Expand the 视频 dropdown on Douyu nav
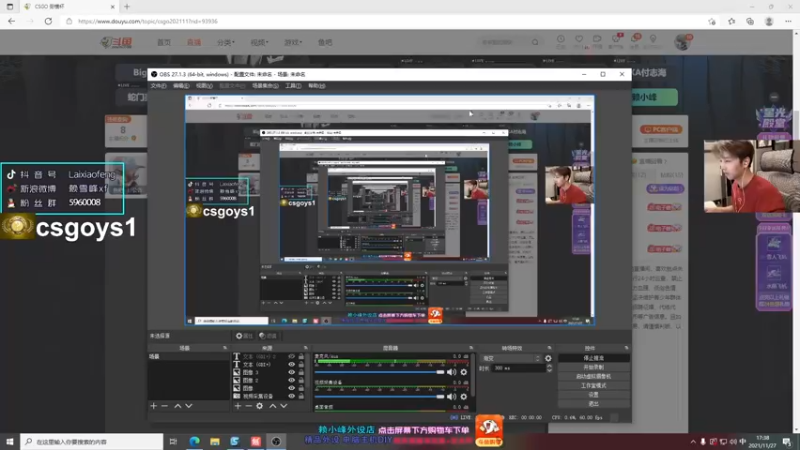 [x=259, y=42]
